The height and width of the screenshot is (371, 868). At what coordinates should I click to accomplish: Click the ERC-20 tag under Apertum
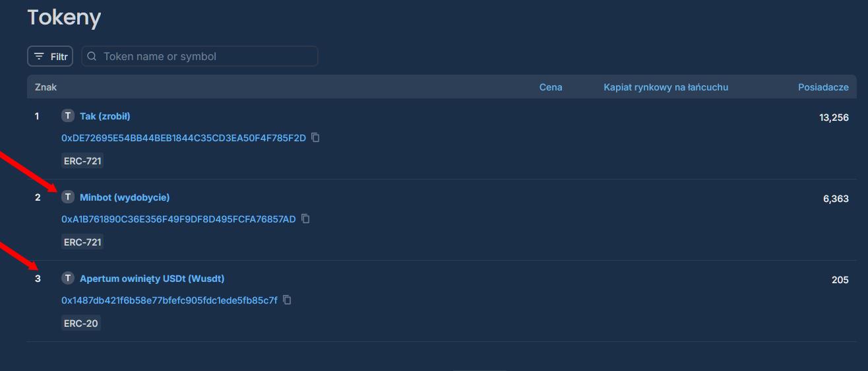point(81,323)
